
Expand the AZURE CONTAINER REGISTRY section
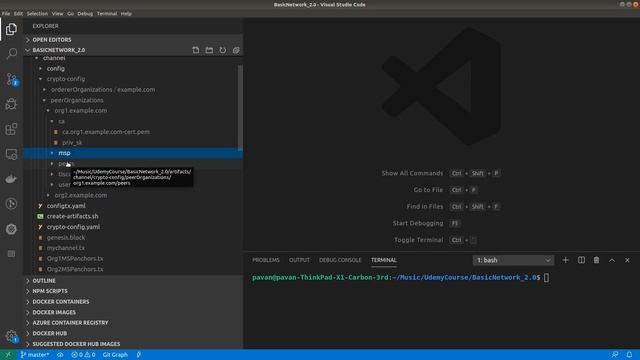(133, 322)
